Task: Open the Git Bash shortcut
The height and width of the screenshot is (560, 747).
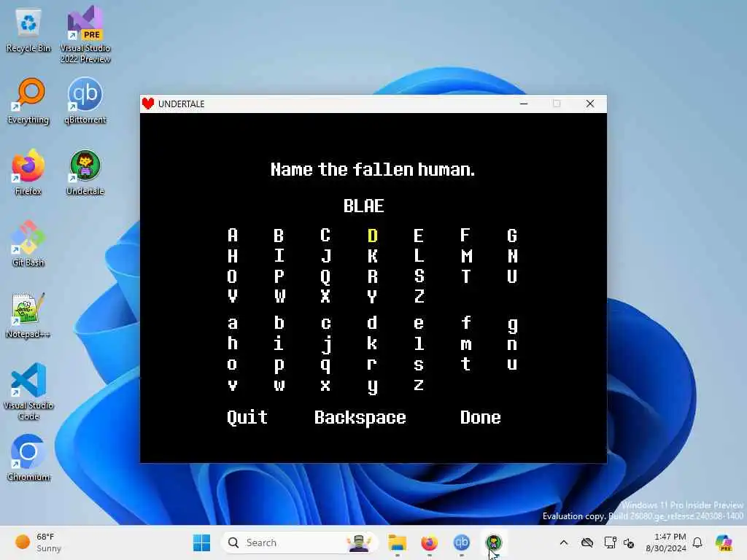Action: (x=28, y=244)
